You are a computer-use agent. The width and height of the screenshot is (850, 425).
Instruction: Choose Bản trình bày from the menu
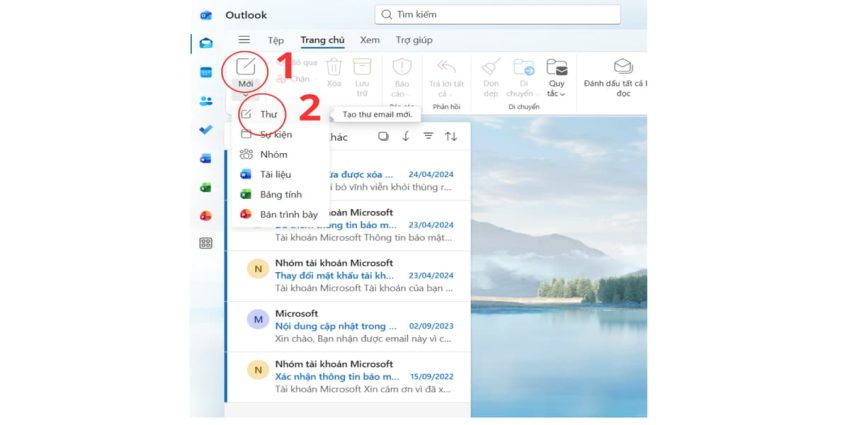point(280,215)
